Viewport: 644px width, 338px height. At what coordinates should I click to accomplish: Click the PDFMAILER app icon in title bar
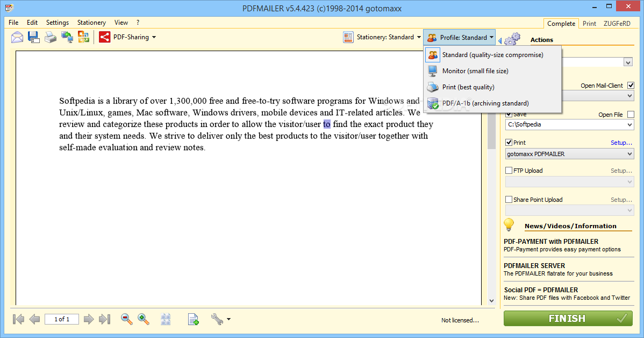click(x=10, y=8)
